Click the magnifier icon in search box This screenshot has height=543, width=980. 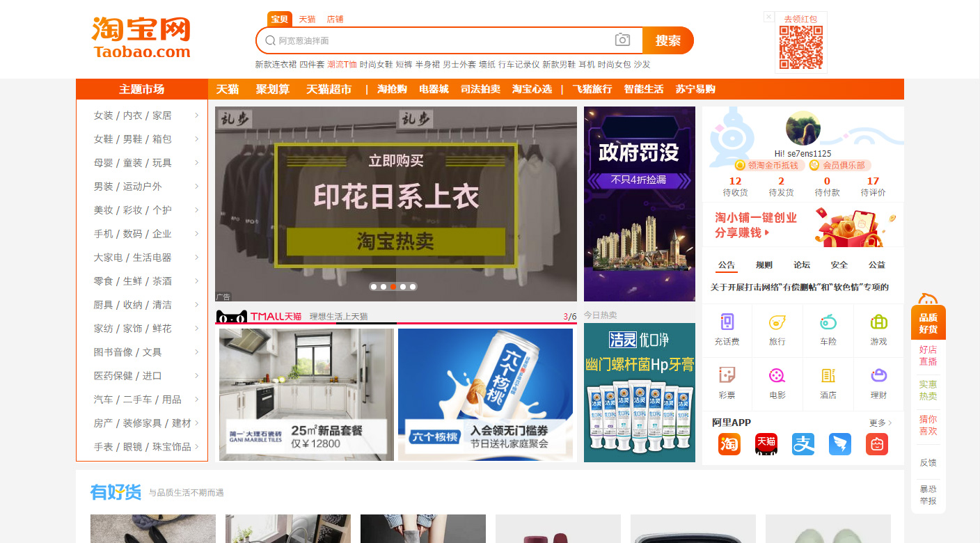(x=270, y=40)
